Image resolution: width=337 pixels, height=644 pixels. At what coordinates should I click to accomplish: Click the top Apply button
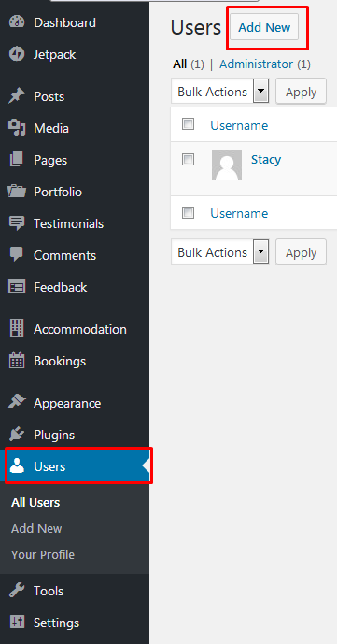tap(301, 92)
